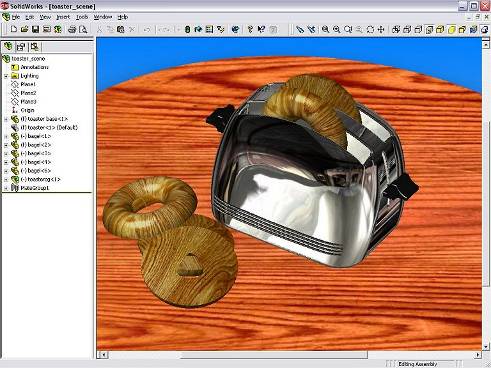
Task: Open the Help menu
Action: [x=123, y=17]
